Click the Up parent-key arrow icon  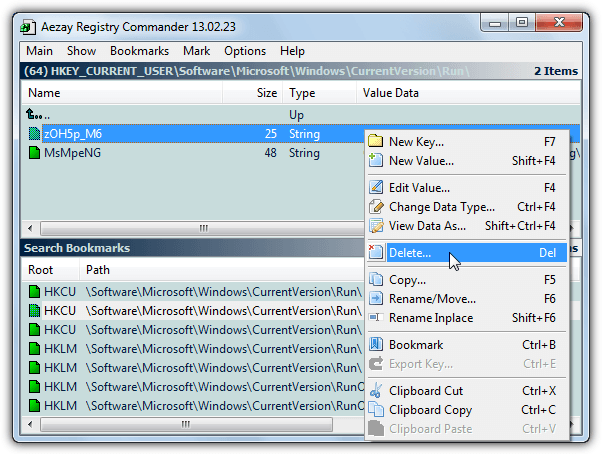33,114
